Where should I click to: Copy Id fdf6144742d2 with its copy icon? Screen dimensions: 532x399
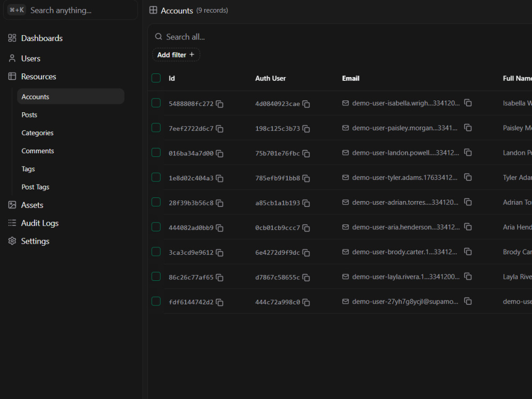(220, 302)
